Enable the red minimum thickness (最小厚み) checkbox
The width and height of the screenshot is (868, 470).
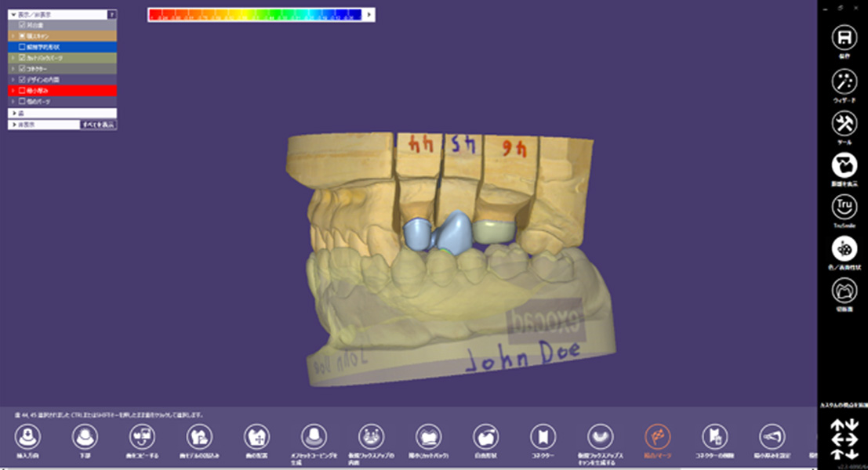tap(22, 91)
